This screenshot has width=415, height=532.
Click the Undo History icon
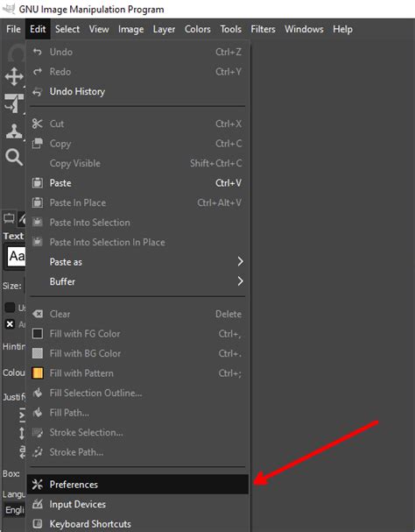click(38, 91)
